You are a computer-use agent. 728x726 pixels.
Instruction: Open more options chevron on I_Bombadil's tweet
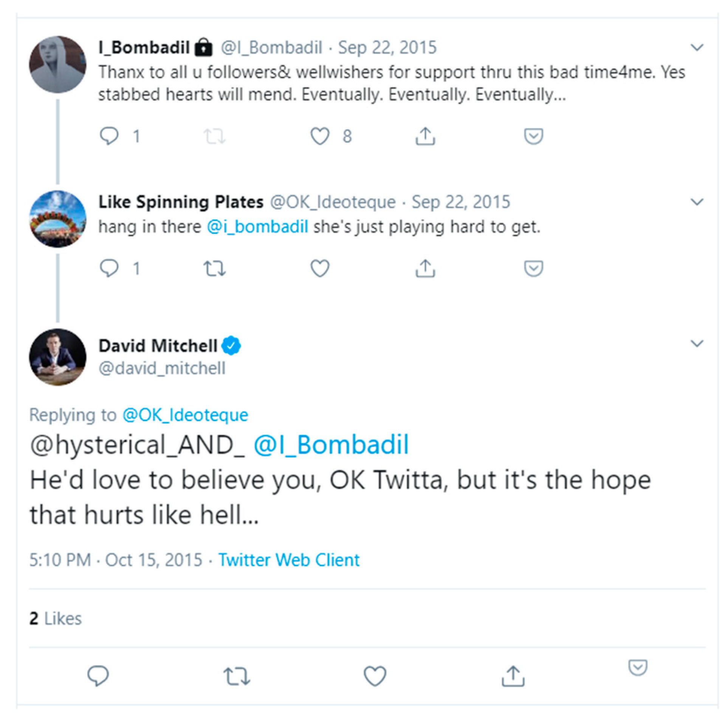697,48
